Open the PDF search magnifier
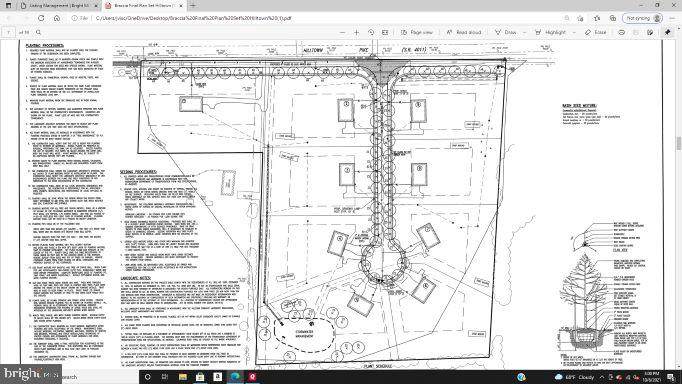 pyautogui.click(x=39, y=32)
